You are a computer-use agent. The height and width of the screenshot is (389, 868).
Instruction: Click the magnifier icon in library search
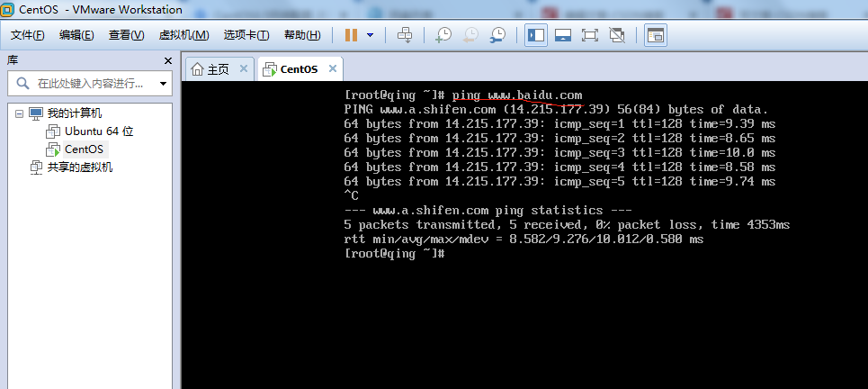tap(22, 84)
